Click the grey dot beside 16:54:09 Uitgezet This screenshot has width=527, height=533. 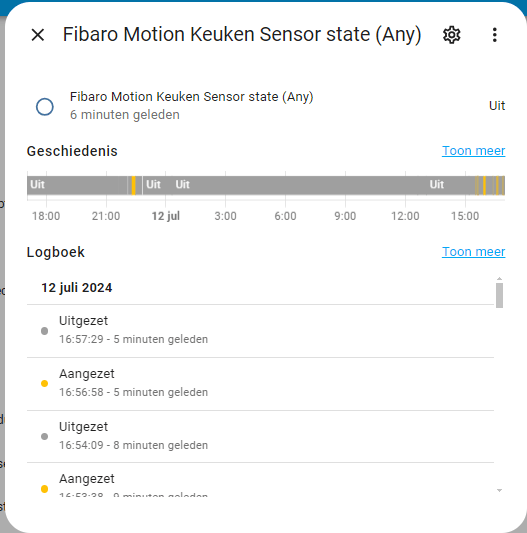pos(44,436)
